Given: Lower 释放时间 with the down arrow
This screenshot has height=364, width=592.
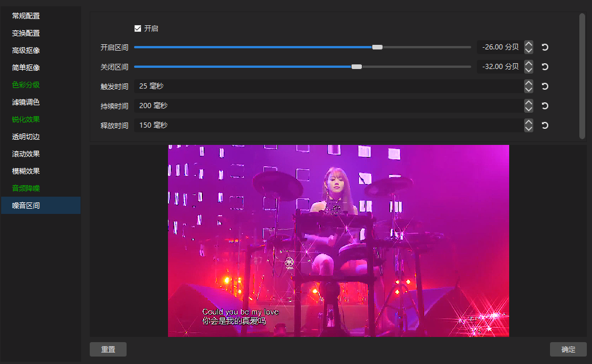Looking at the screenshot, I should 529,129.
